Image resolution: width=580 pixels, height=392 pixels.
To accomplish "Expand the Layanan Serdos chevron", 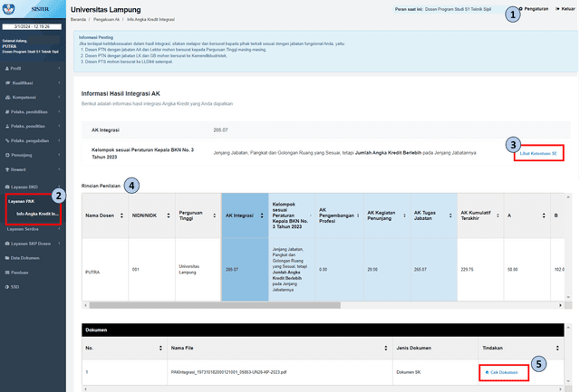I will coord(59,229).
